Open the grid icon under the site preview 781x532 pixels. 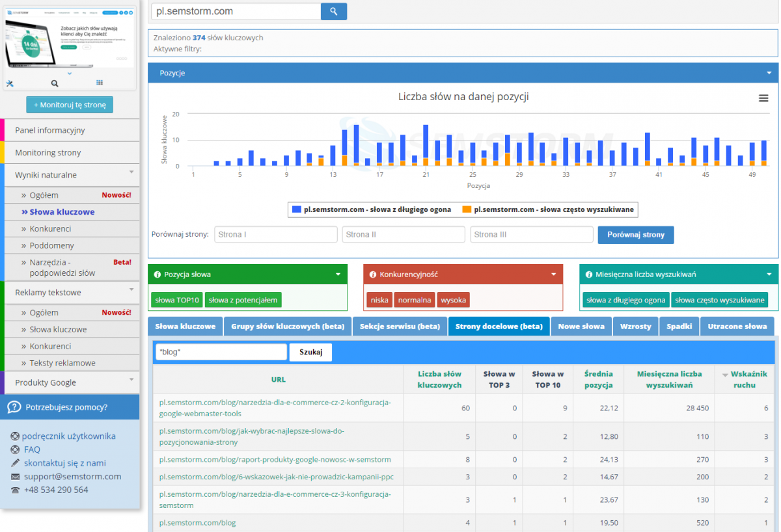click(100, 83)
